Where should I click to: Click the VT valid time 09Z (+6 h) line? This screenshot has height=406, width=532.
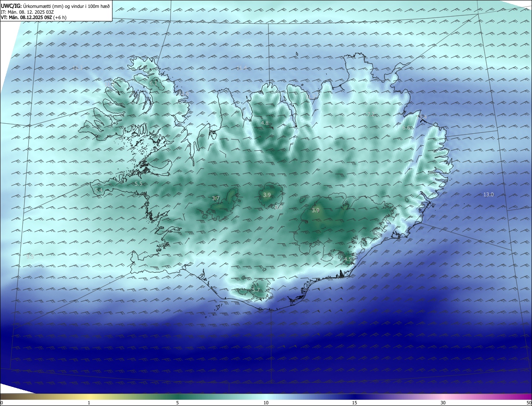(33, 17)
